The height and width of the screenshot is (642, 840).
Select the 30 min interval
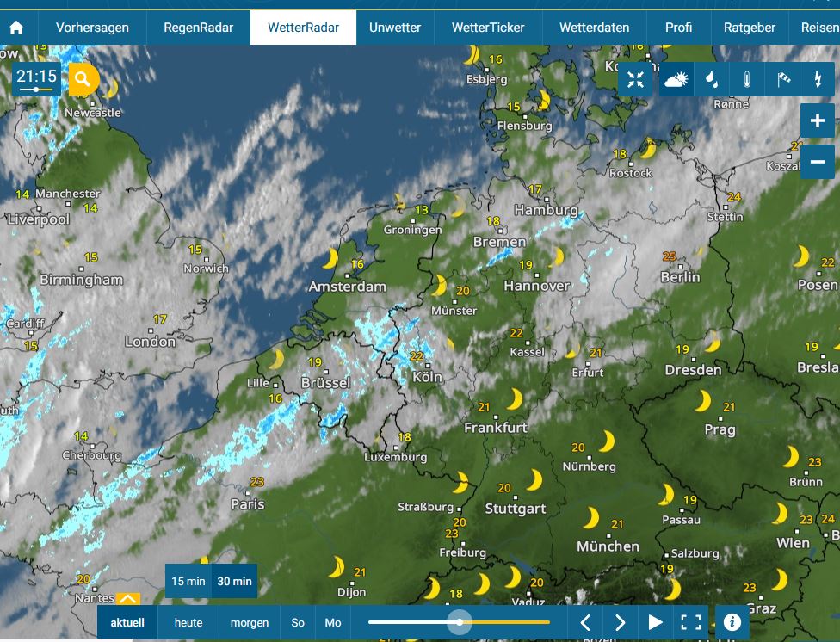pos(235,581)
